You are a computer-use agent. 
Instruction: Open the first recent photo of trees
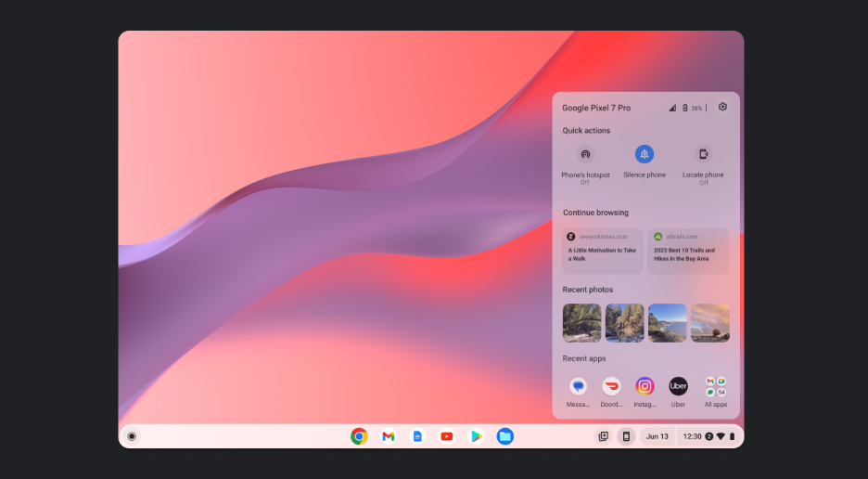point(581,323)
